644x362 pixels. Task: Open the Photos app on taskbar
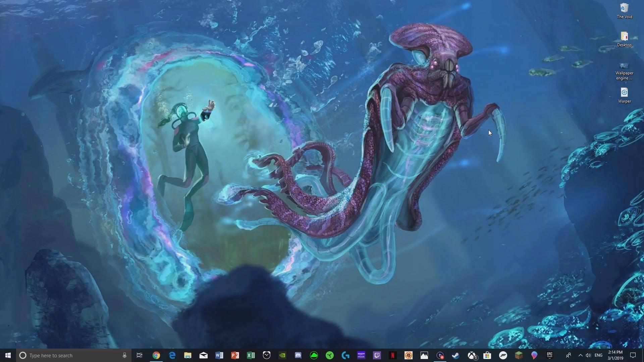pos(424,355)
